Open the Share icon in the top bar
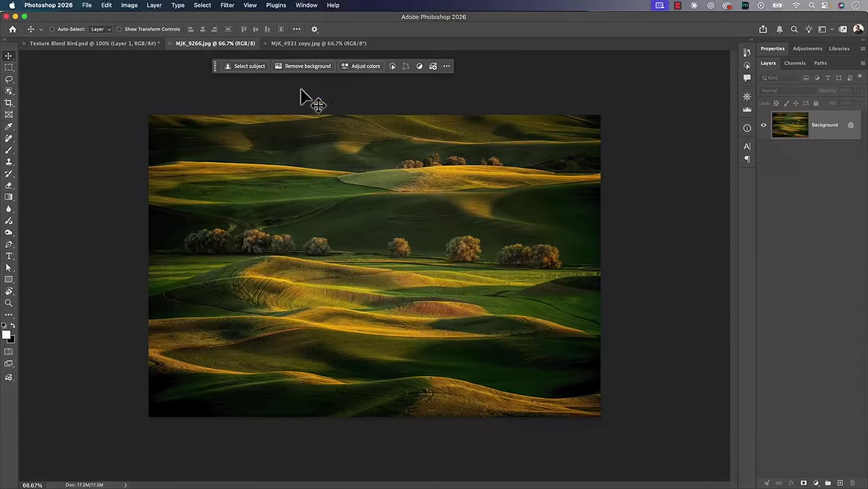 coord(763,30)
